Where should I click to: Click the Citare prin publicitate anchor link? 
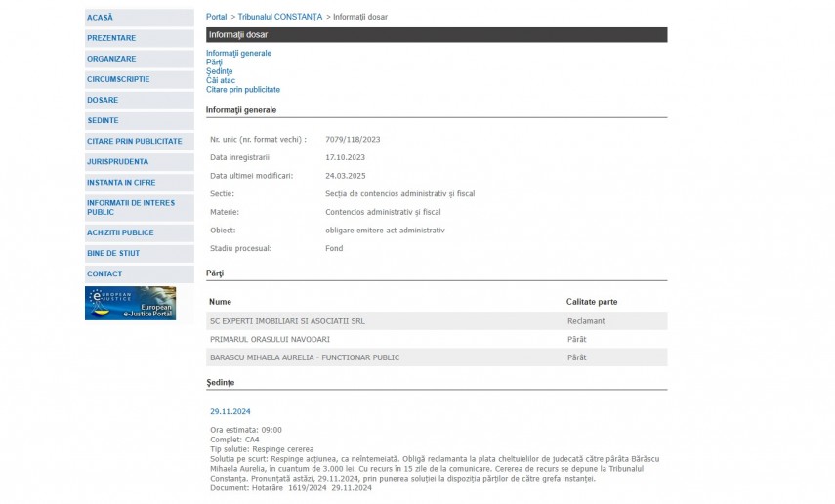[242, 89]
